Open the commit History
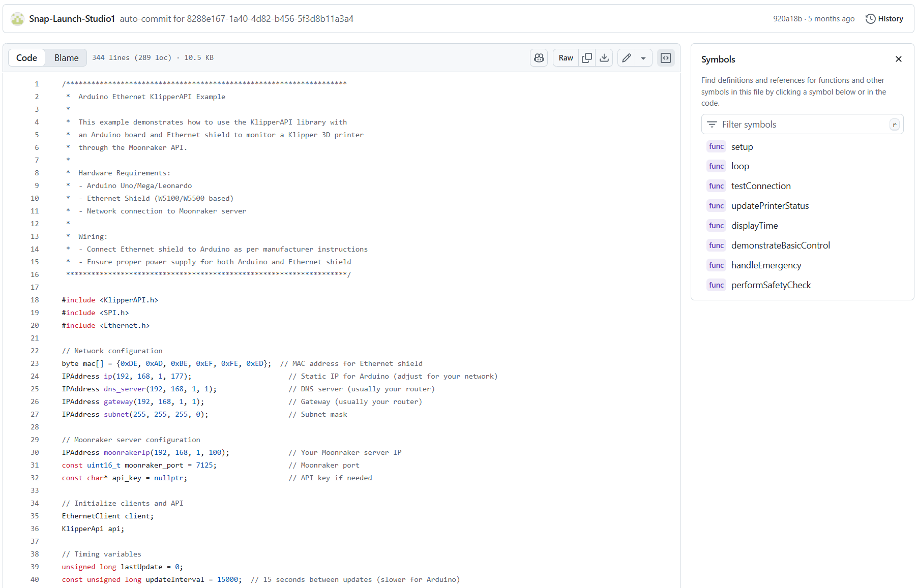Image resolution: width=917 pixels, height=588 pixels. [x=884, y=19]
